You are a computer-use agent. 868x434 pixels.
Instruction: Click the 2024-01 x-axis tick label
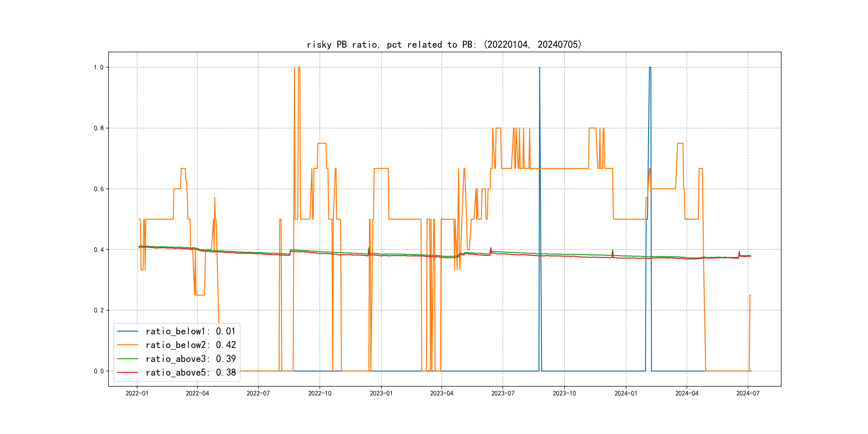tap(626, 394)
